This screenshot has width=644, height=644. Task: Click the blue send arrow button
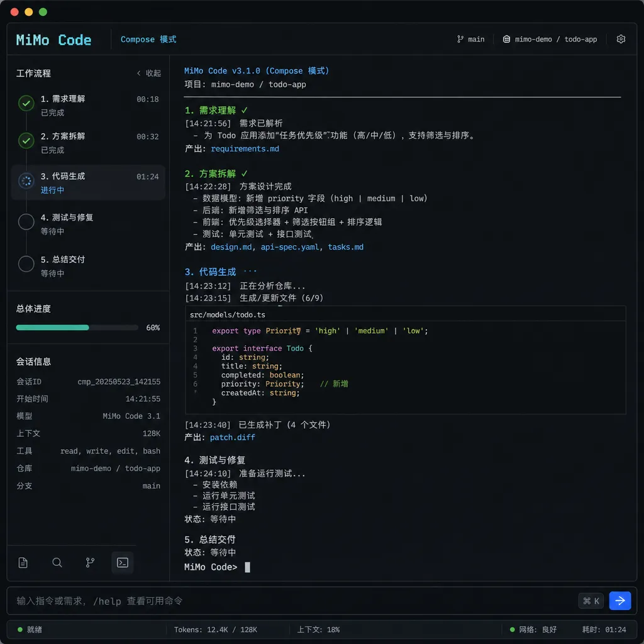coord(619,601)
